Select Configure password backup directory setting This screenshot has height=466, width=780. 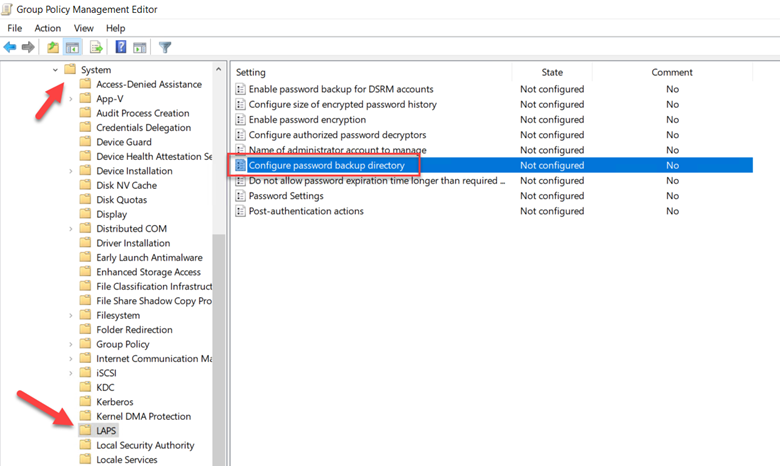(x=326, y=165)
